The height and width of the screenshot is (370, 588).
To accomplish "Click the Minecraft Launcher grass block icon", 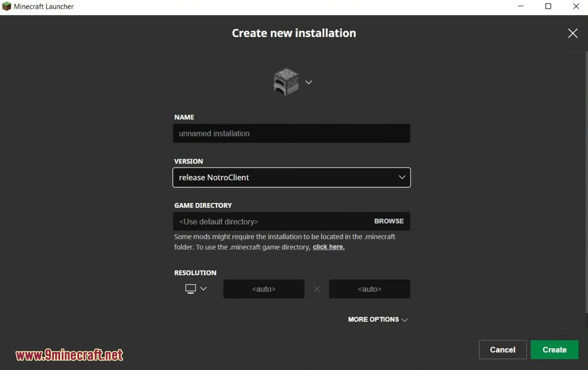I will point(7,7).
